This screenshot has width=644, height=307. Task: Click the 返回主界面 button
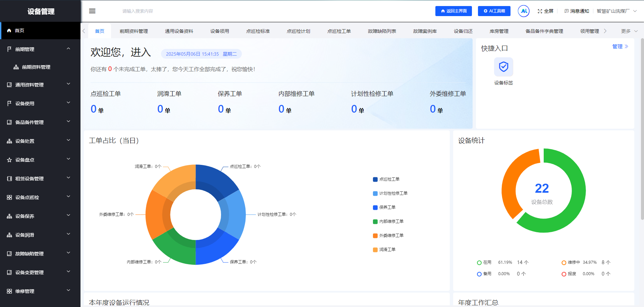click(453, 11)
